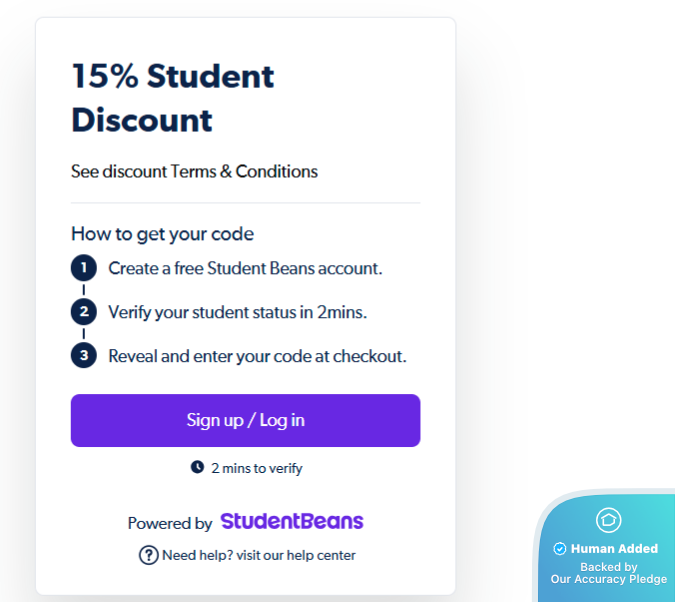The image size is (675, 602).
Task: Visit the help center link
Action: tap(258, 555)
